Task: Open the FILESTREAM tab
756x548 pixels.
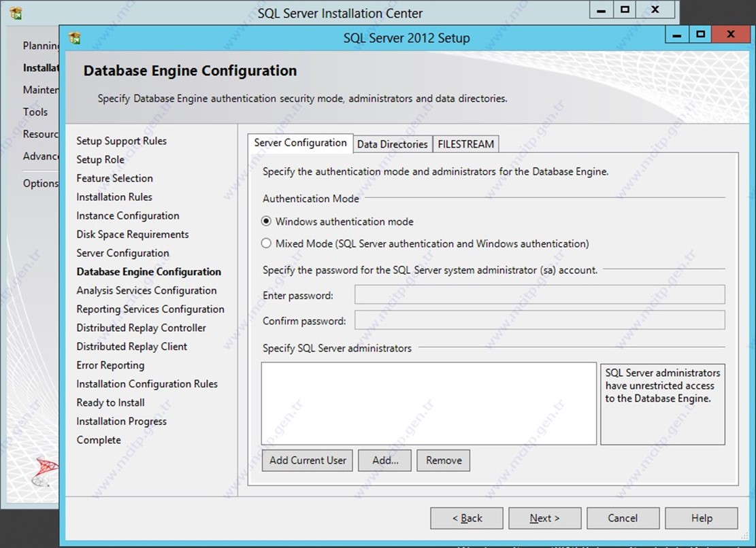Action: coord(465,144)
